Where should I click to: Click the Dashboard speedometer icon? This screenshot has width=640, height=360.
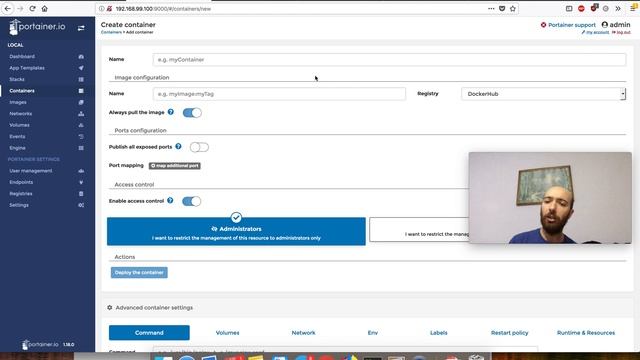pos(81,56)
